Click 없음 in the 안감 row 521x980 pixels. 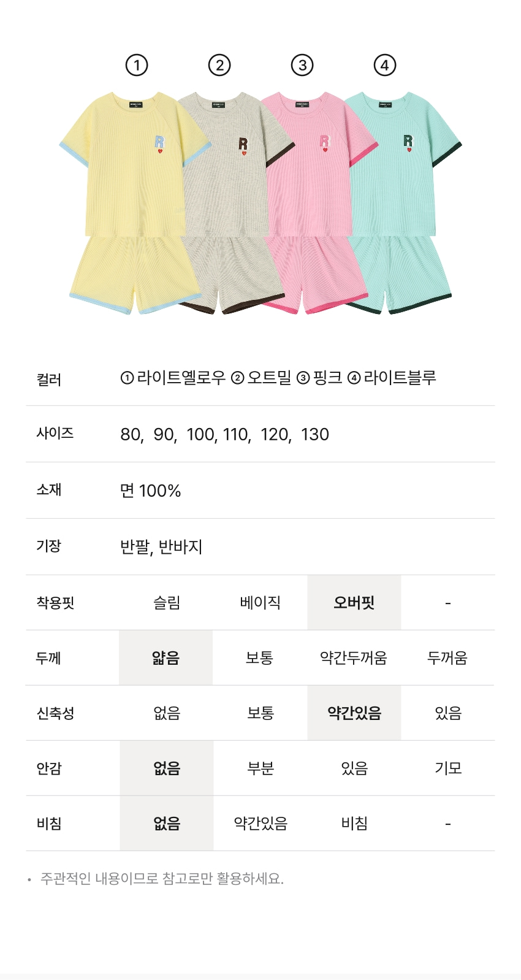click(167, 768)
